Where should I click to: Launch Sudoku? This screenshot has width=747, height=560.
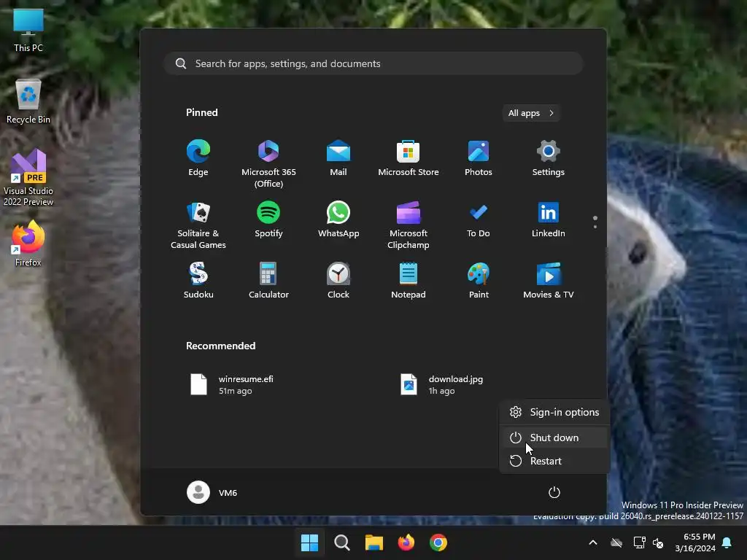[198, 281]
